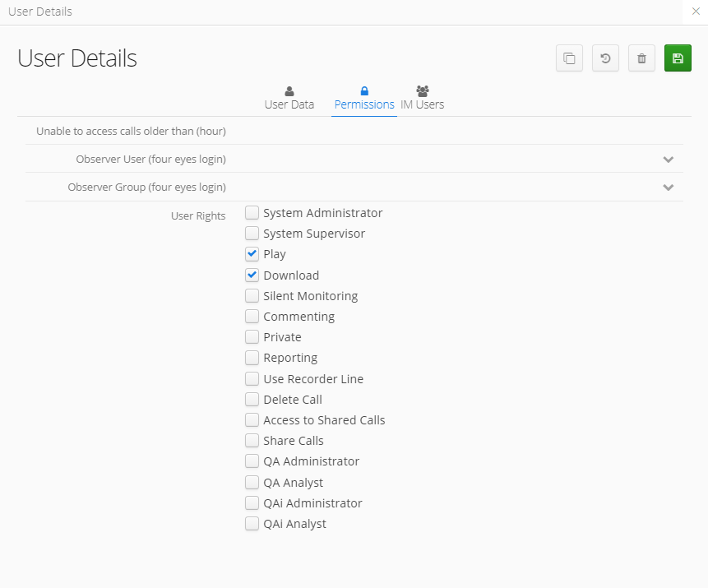708x588 pixels.
Task: Click the trash delete user icon
Action: pyautogui.click(x=641, y=58)
